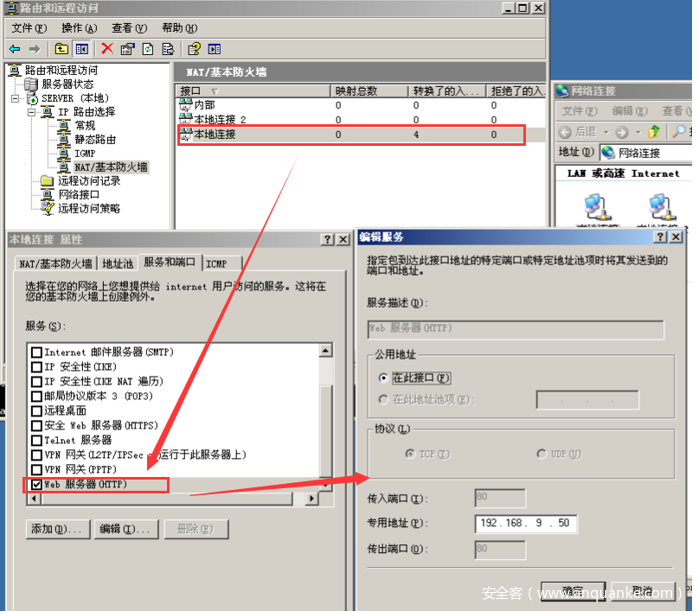Click the Up one level folder icon

tap(61, 49)
